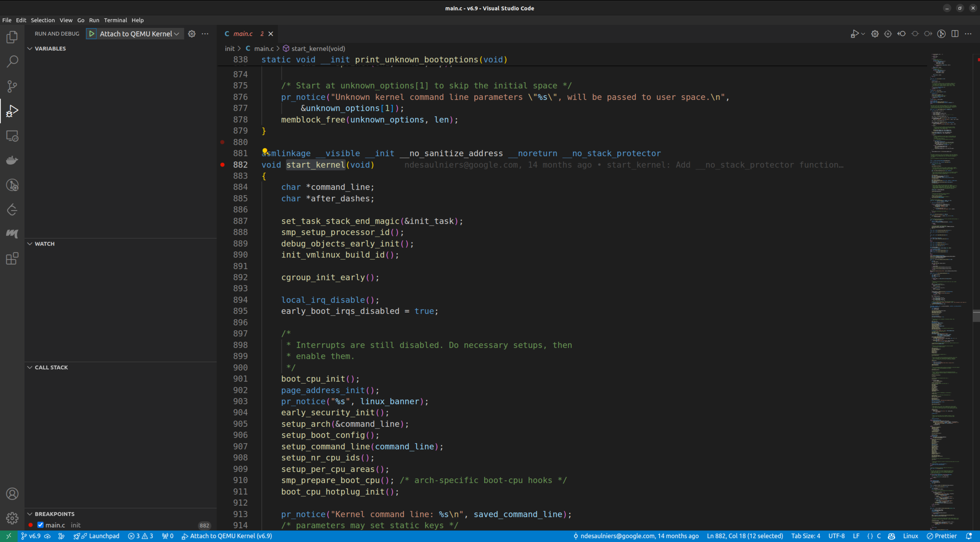Viewport: 980px width, 542px height.
Task: Click Ln 882, Col 18 cursor position
Action: point(745,536)
